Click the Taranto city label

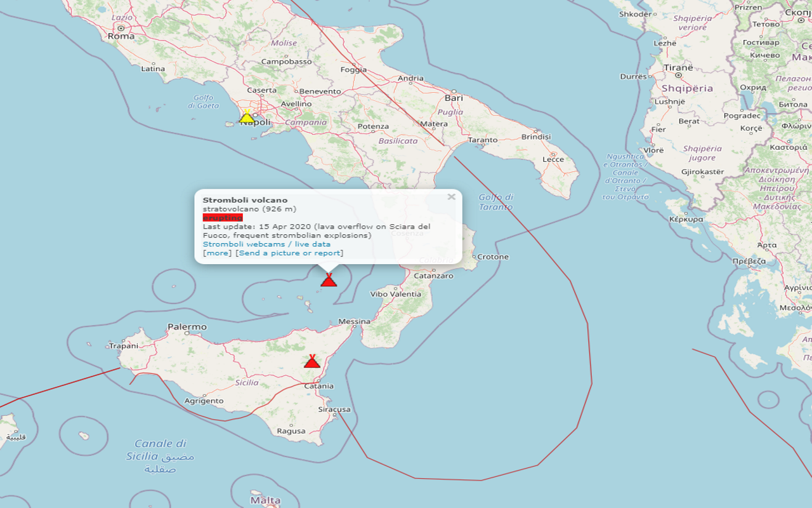point(483,140)
